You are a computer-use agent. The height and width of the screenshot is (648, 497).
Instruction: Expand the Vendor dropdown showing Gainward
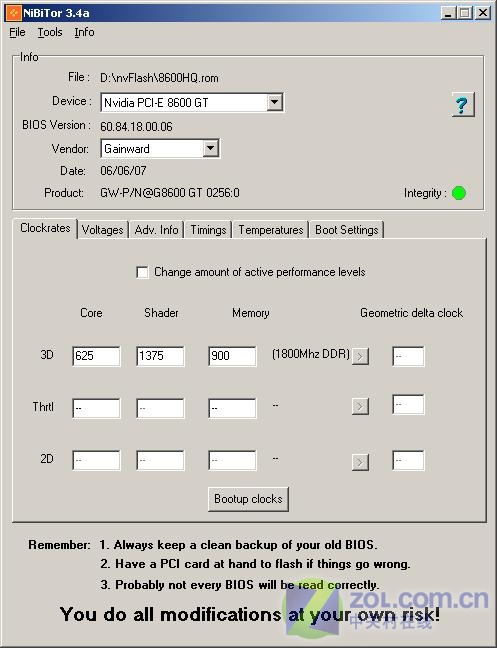click(210, 148)
